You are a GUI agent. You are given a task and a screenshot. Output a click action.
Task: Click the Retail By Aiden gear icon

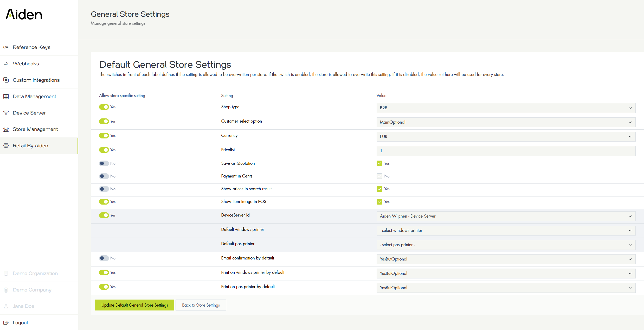[x=6, y=145]
